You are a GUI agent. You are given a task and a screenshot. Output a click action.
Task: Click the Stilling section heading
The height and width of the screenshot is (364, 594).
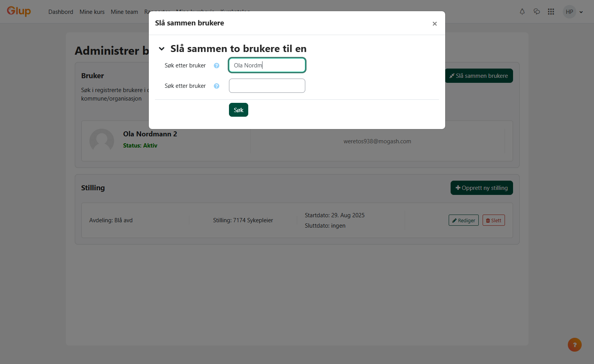pyautogui.click(x=93, y=188)
